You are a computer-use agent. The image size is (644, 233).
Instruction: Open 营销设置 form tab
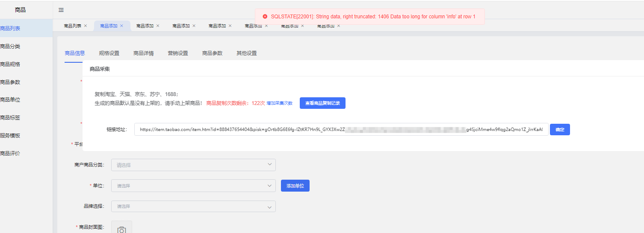tap(178, 53)
